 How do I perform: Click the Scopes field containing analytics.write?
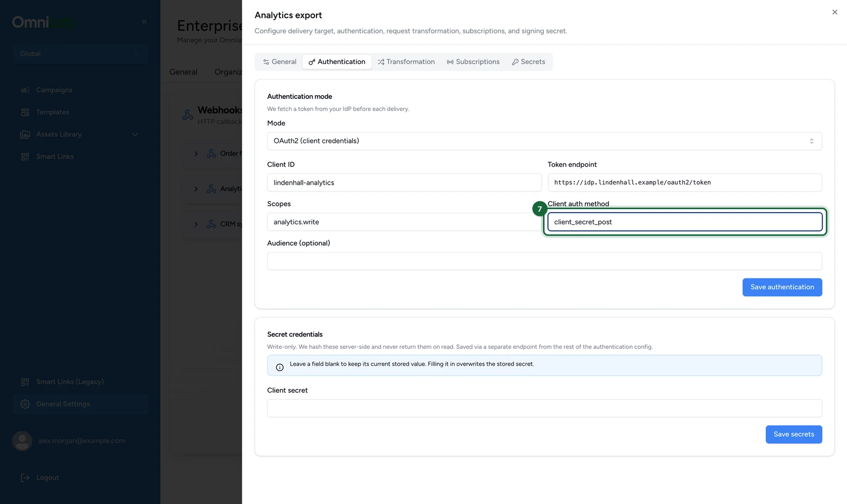tap(404, 222)
